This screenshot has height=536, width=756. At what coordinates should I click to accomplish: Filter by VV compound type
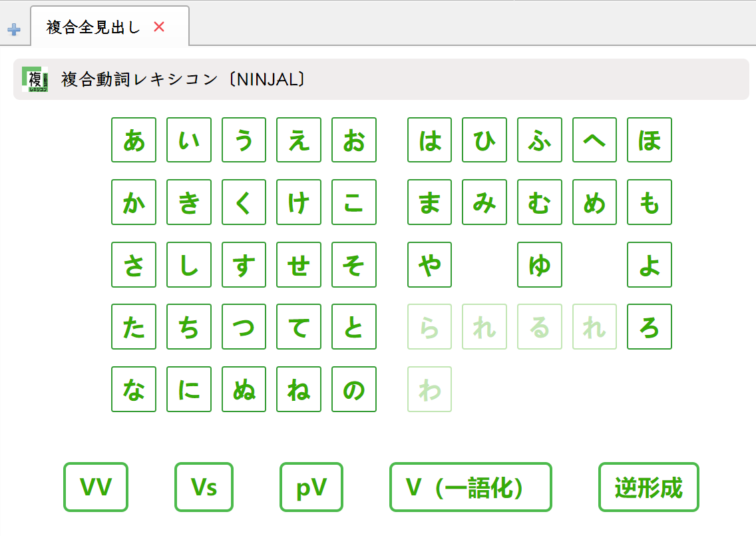pos(96,487)
